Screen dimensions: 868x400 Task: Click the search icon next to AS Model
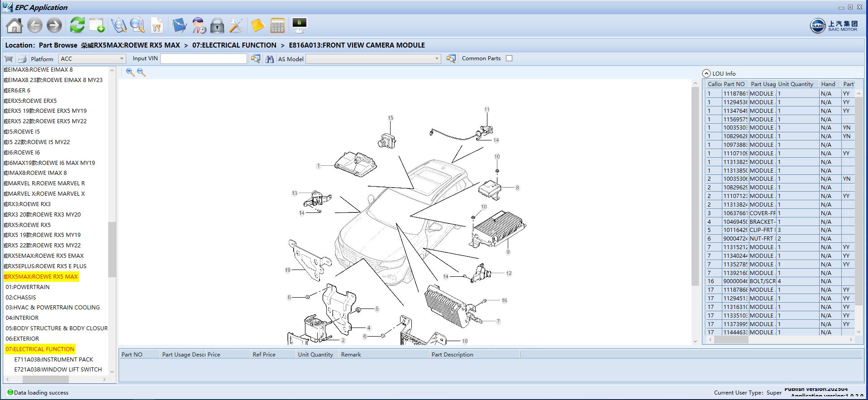tap(451, 59)
